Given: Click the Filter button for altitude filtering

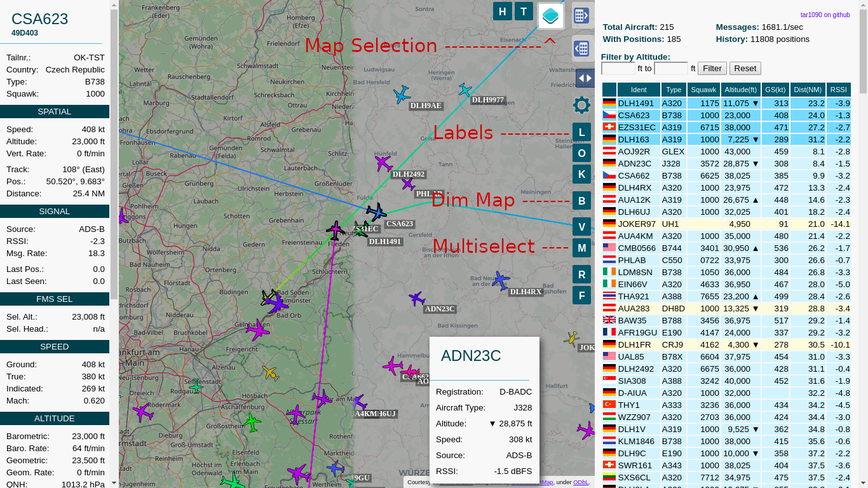Looking at the screenshot, I should pyautogui.click(x=712, y=68).
